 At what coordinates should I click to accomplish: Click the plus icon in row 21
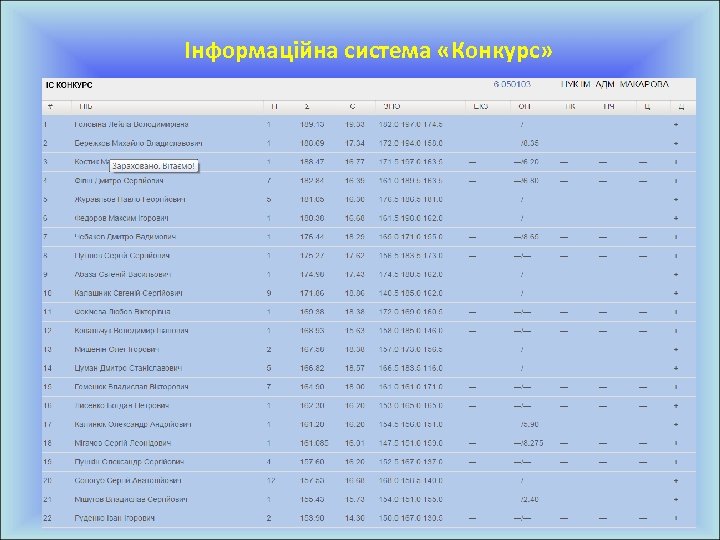tap(676, 500)
